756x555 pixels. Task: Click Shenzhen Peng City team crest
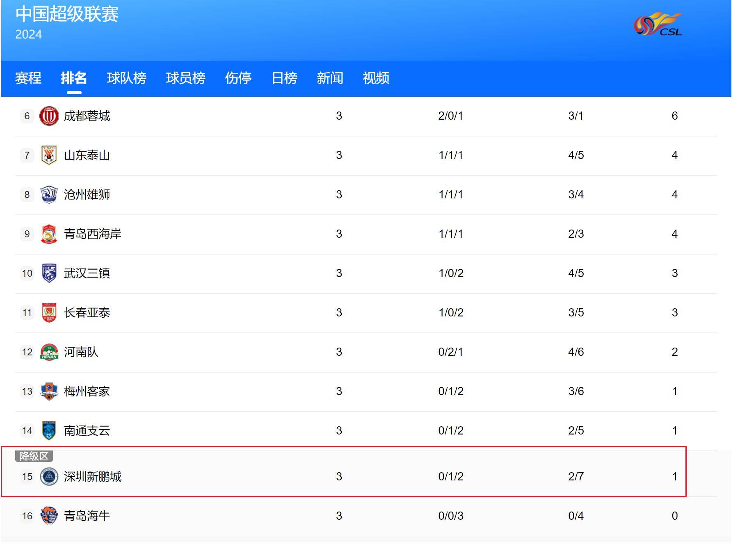(x=49, y=477)
